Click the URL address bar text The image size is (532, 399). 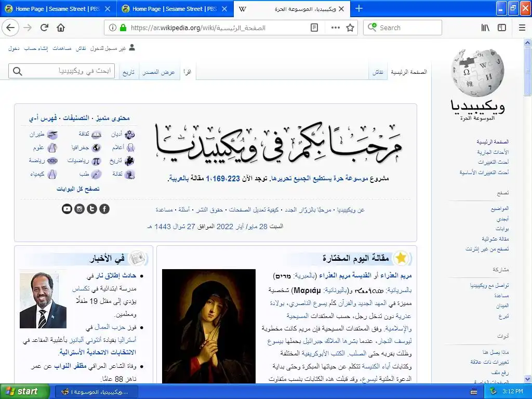coord(198,28)
